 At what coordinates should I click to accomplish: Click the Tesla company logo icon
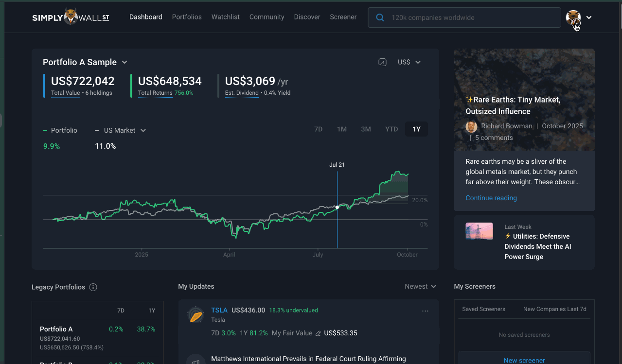195,314
